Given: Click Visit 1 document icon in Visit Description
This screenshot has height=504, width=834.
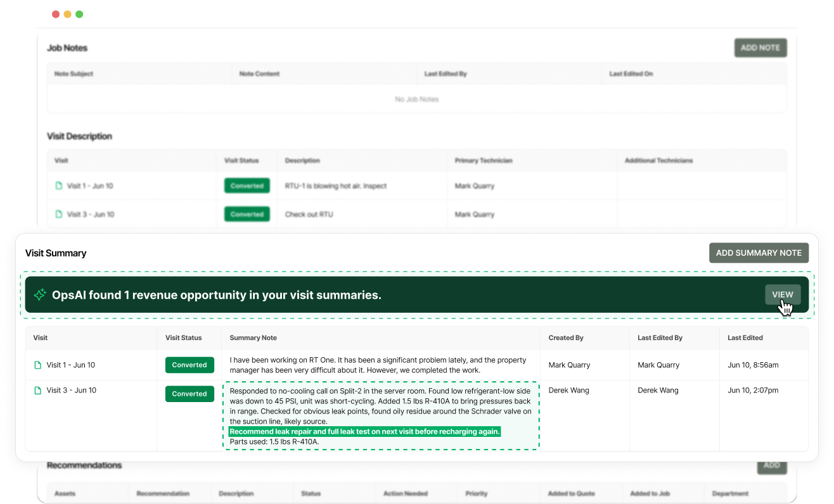Looking at the screenshot, I should point(59,186).
